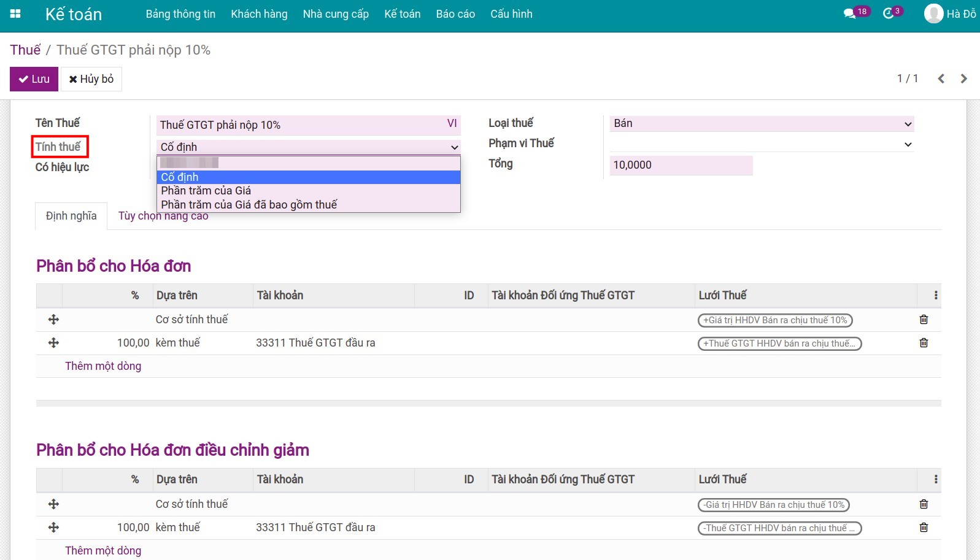Open the Cấu hình menu
The height and width of the screenshot is (560, 980).
tap(511, 14)
